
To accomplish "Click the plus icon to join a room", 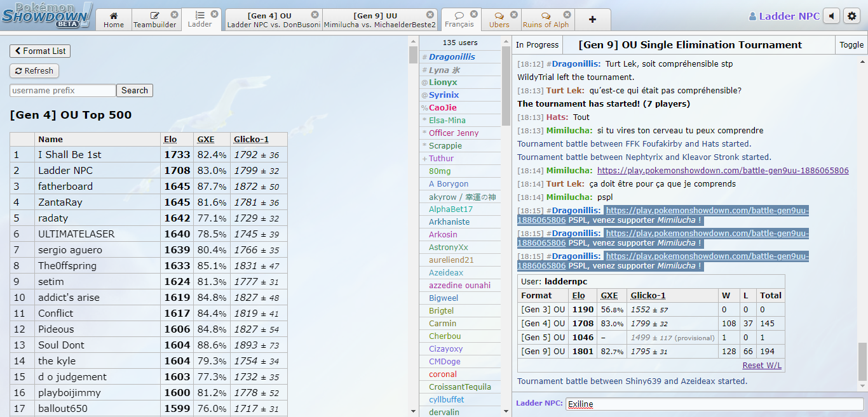I will point(592,20).
